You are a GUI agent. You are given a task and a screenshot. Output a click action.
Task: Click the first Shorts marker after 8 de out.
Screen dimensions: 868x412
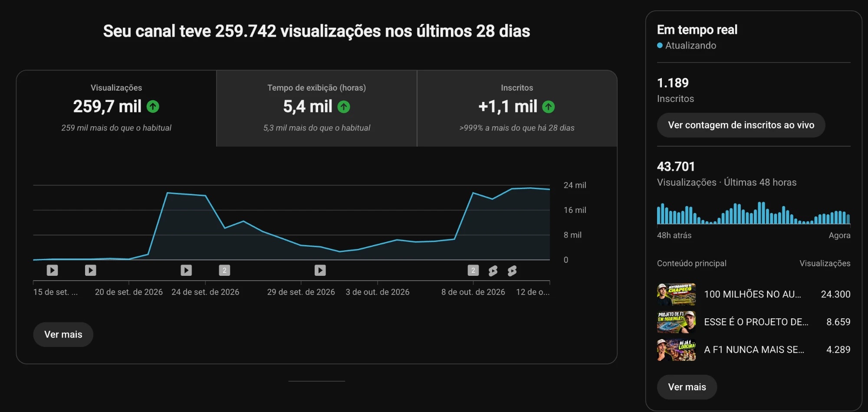493,271
